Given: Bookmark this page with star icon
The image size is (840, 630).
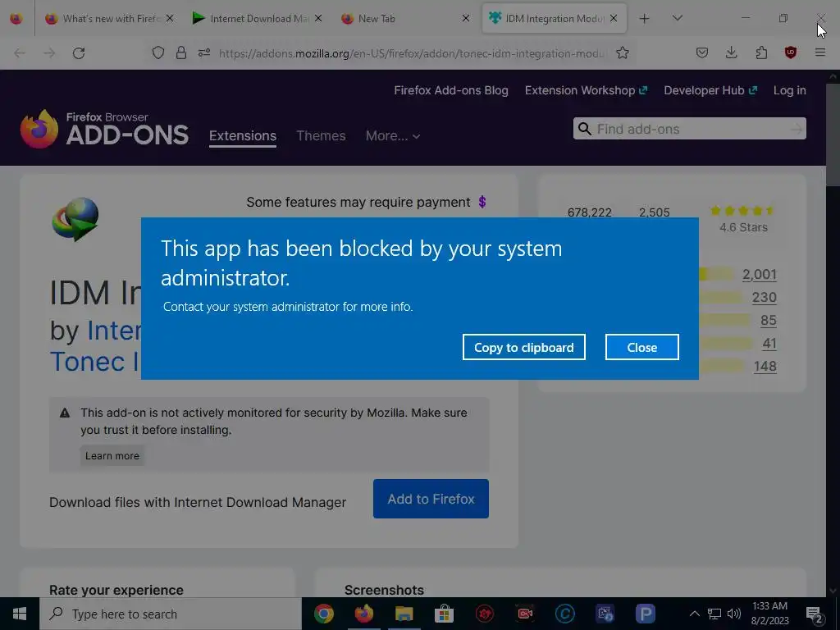Looking at the screenshot, I should tap(622, 52).
